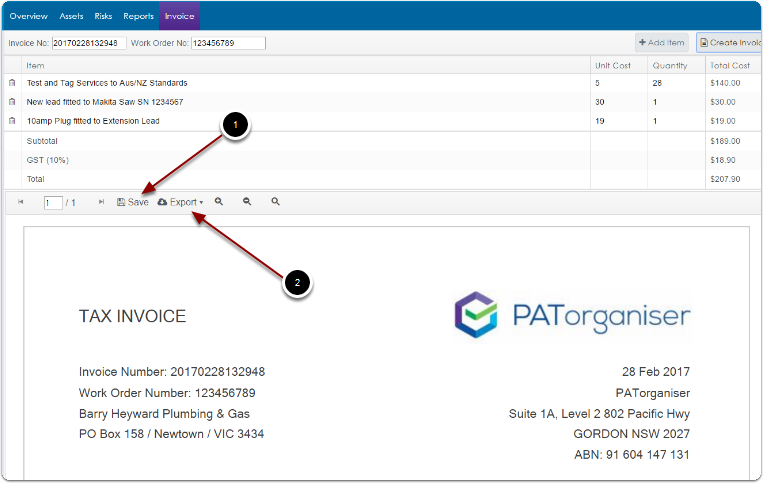Click 'Work Order Number: 123456789' line
Screen dimensions: 763x483
[x=167, y=393]
